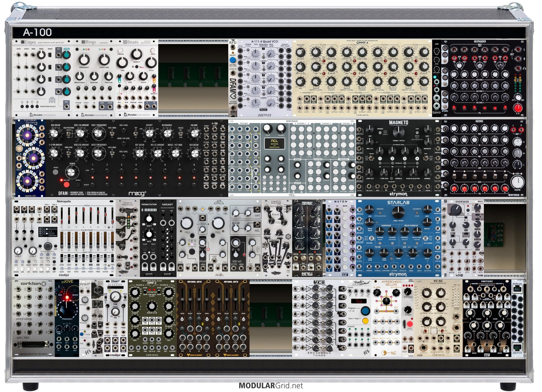This screenshot has width=542, height=392.
Task: Flip the DFAM HARD SYNC switch
Action: click(x=69, y=154)
